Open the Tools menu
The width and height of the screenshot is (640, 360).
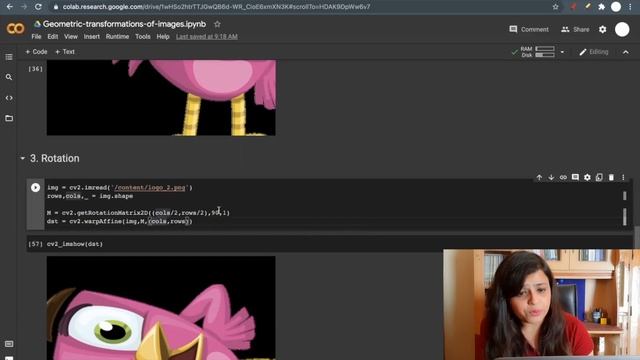tap(142, 36)
